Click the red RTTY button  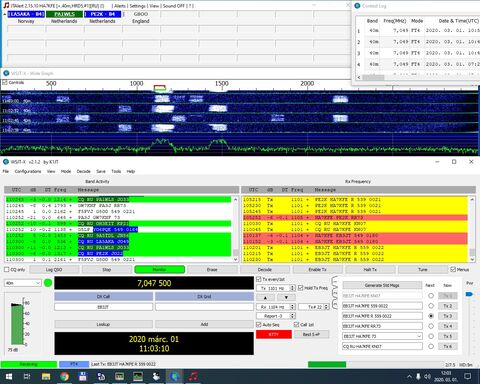274,334
